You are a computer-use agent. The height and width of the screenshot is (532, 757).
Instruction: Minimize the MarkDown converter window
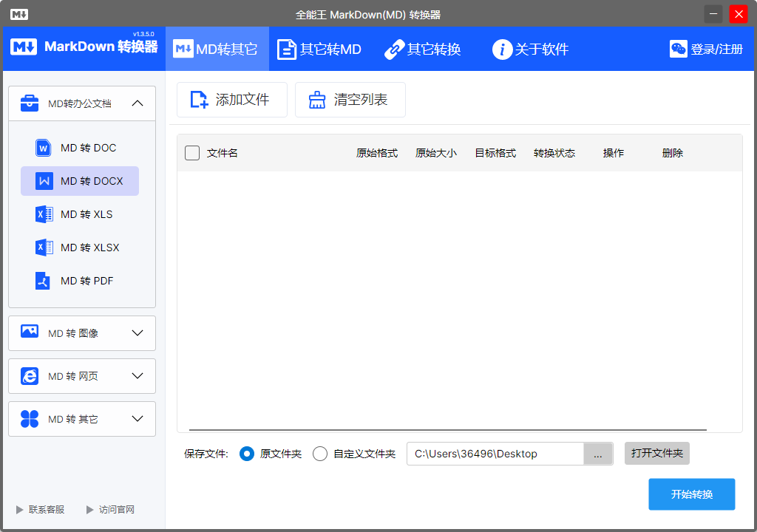[713, 15]
